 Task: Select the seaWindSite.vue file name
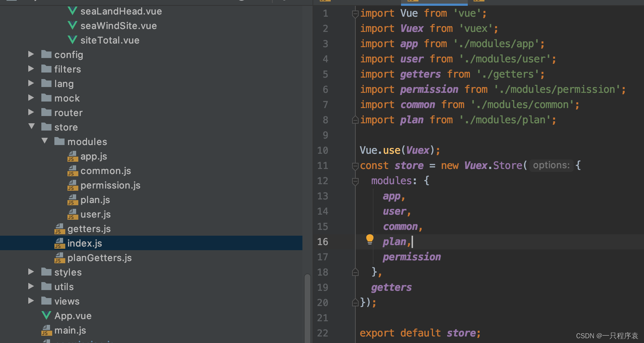(119, 26)
